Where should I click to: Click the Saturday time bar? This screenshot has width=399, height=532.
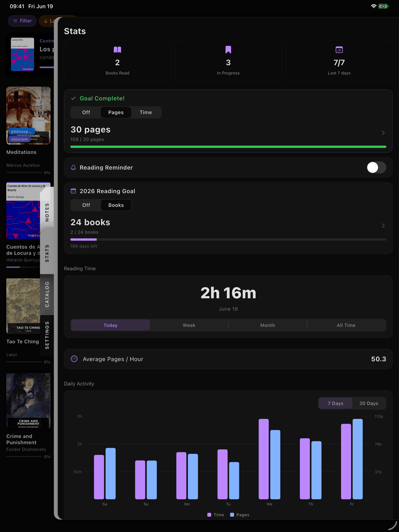click(99, 477)
